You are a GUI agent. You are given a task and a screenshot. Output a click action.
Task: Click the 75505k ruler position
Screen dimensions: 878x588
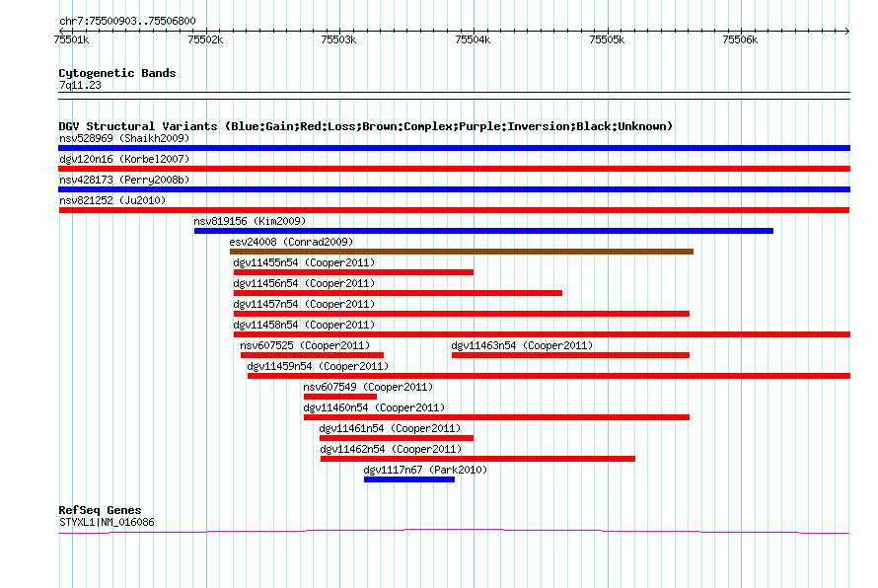tap(607, 39)
